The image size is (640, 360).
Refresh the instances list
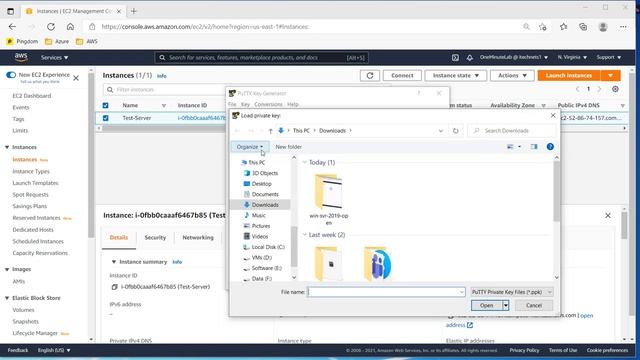pos(370,76)
